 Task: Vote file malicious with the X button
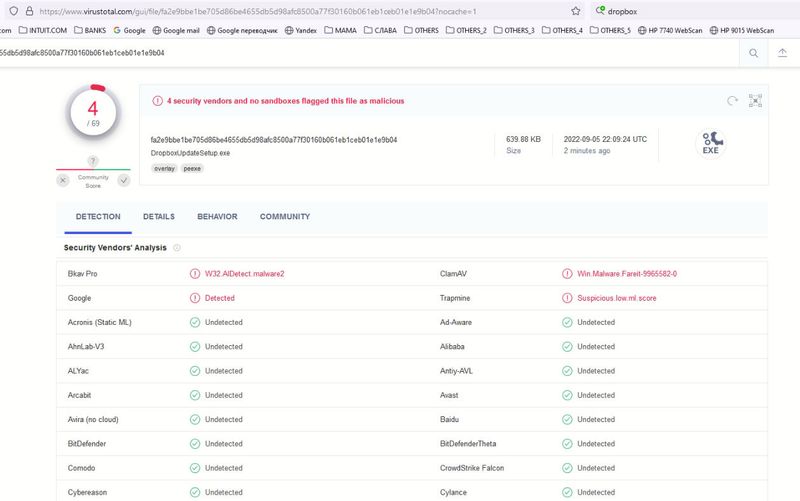click(x=63, y=180)
